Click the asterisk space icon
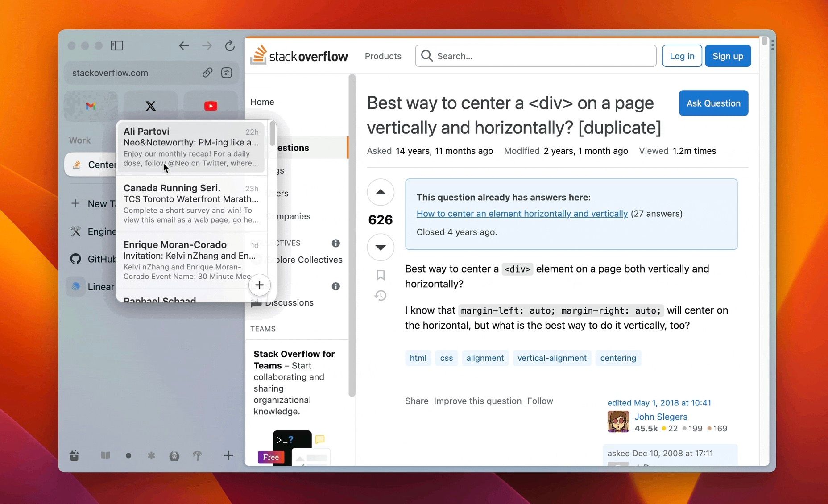The image size is (828, 504). click(151, 455)
